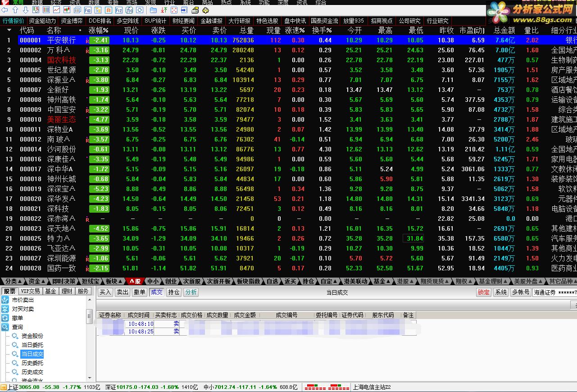Click the 锁定 lock button
This screenshot has height=392, width=577.
(484, 292)
